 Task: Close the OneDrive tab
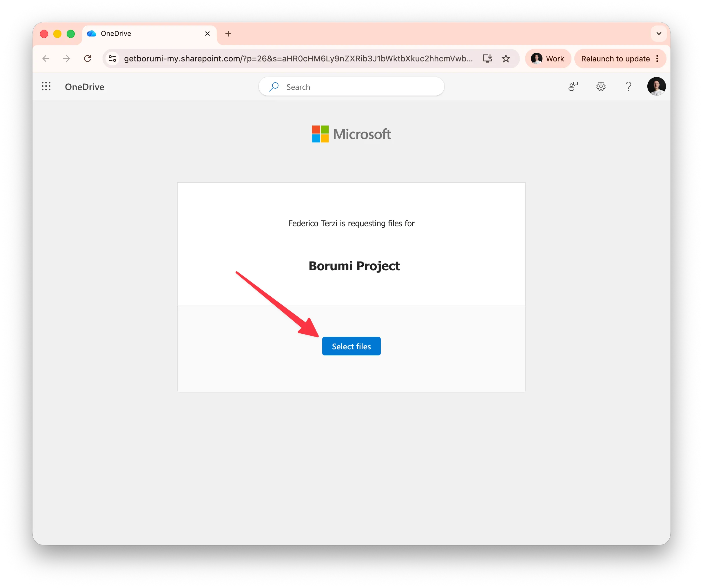coord(207,34)
